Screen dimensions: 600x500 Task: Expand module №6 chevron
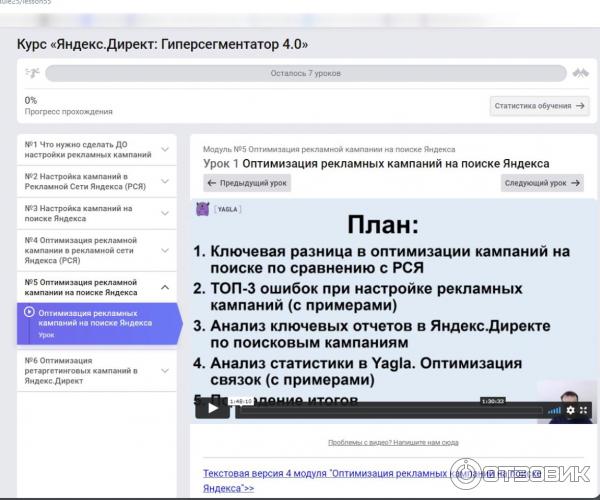(x=165, y=370)
